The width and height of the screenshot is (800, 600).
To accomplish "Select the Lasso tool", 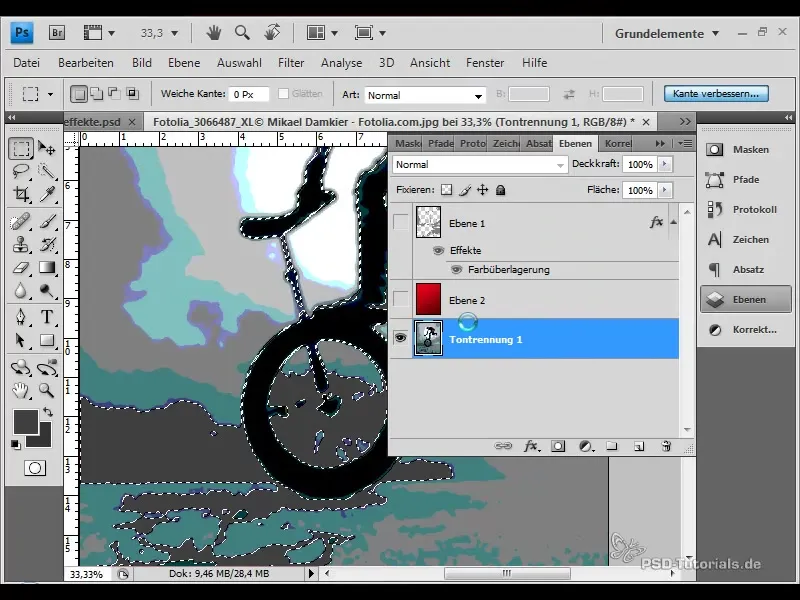I will (21, 171).
